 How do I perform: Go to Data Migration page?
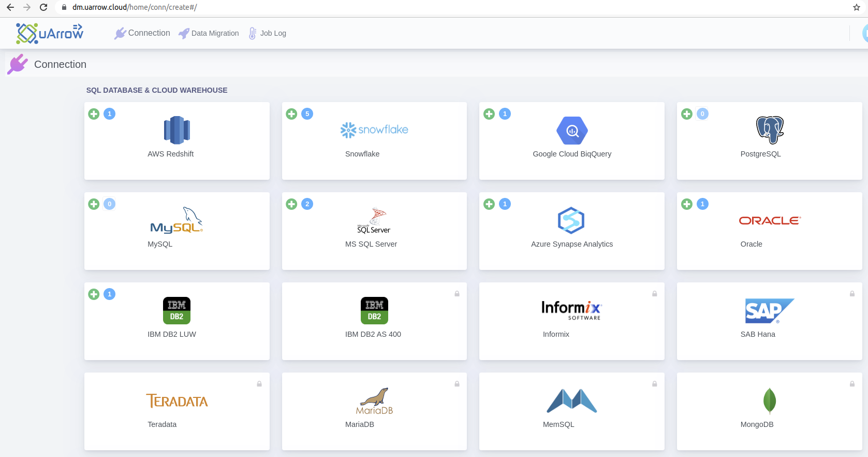(x=209, y=33)
